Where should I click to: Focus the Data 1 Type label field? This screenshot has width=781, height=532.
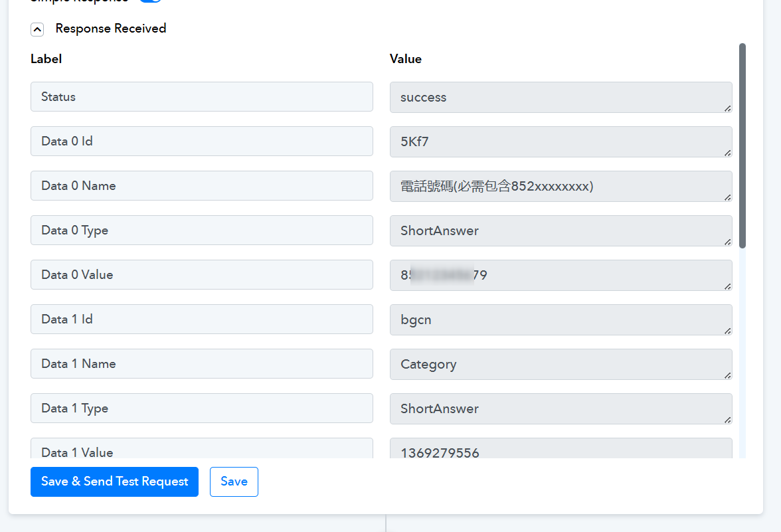(201, 408)
